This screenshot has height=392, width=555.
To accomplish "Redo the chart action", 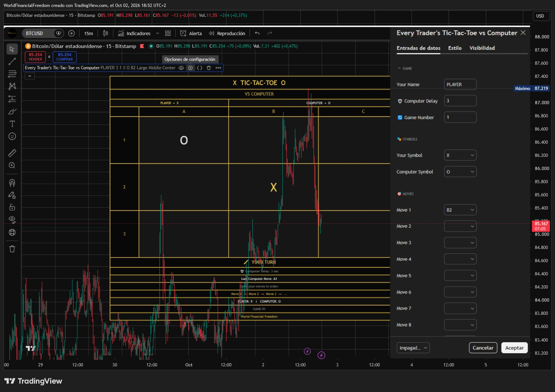I will (270, 33).
